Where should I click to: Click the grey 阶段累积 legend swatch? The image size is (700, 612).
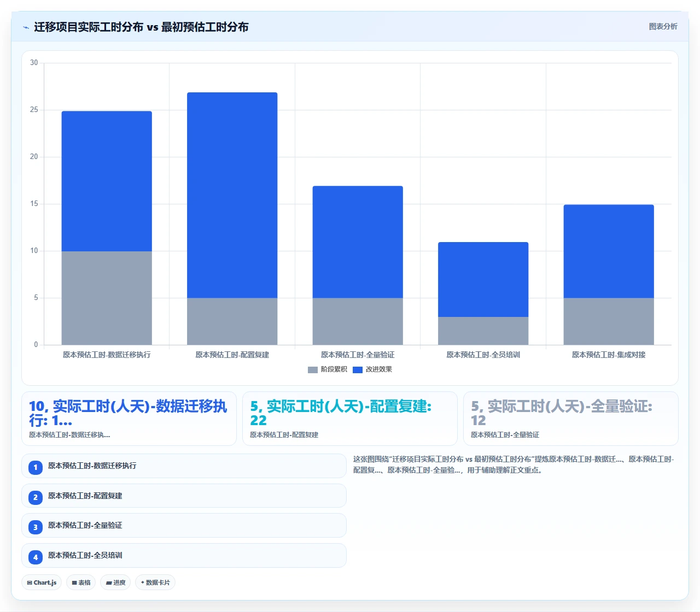coord(313,370)
